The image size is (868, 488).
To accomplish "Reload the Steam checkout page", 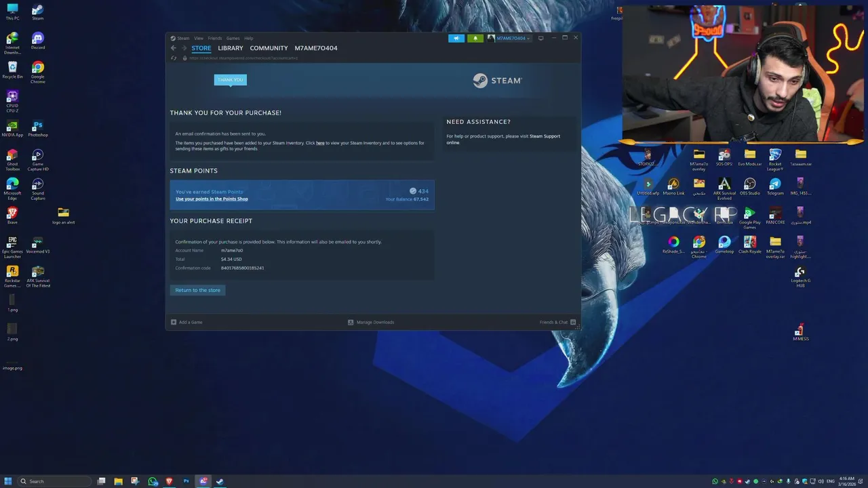I will coord(174,58).
